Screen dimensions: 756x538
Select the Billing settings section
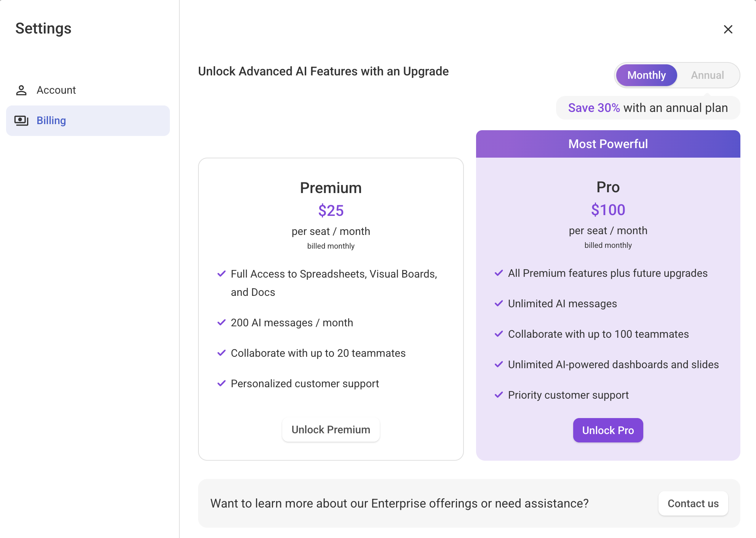(51, 120)
